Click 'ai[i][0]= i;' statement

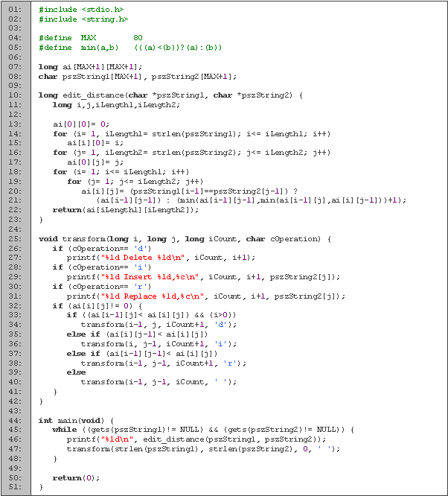(95, 143)
